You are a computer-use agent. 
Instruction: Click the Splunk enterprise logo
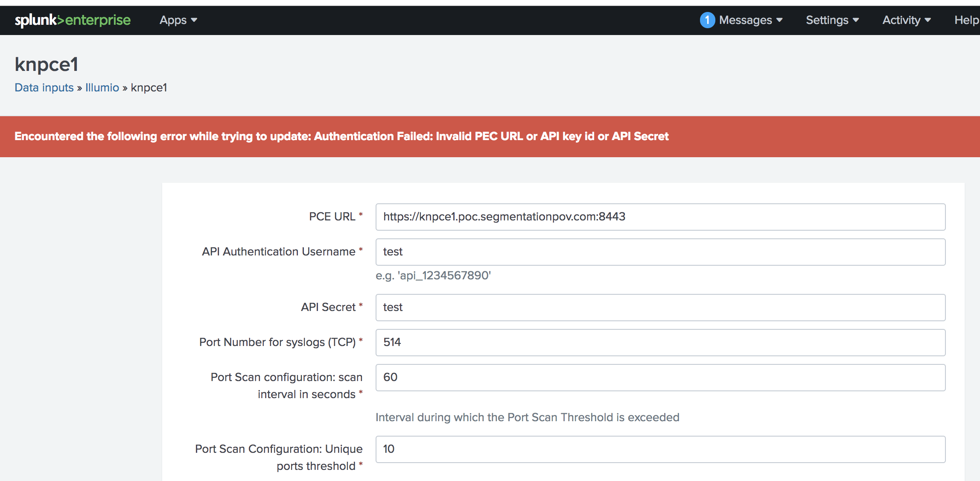point(73,20)
